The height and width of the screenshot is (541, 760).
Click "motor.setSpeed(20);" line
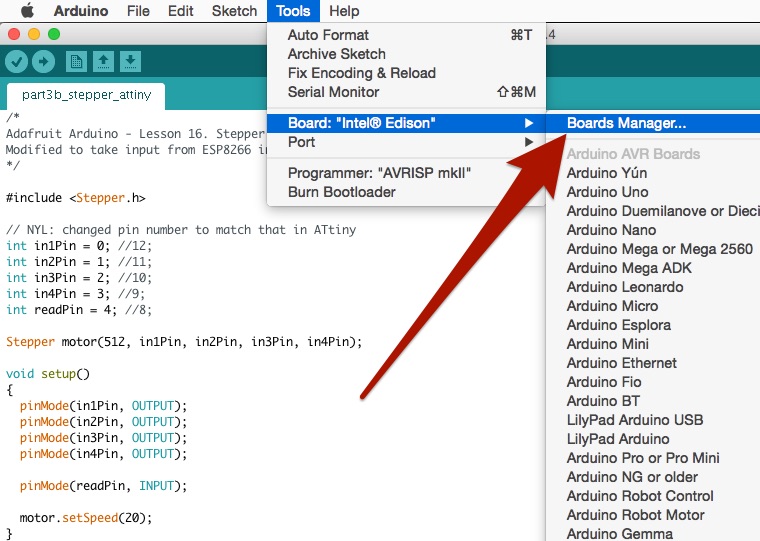(86, 518)
